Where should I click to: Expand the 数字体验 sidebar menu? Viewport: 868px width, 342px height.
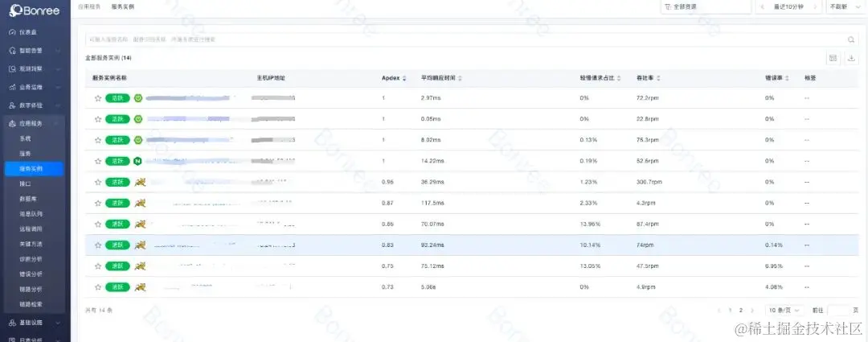[x=58, y=105]
